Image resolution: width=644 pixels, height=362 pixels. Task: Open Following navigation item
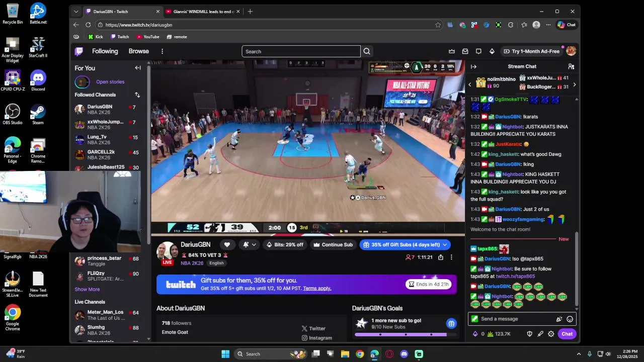click(x=105, y=51)
